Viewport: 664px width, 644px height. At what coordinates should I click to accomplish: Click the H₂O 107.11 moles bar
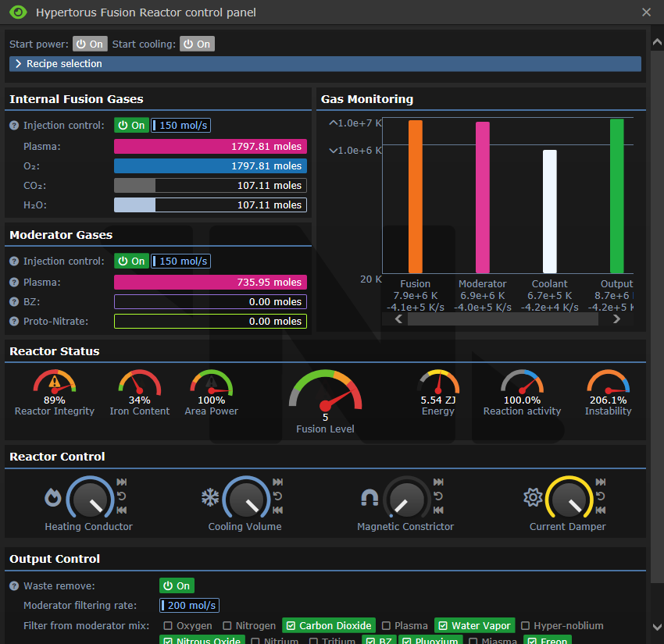pos(210,205)
